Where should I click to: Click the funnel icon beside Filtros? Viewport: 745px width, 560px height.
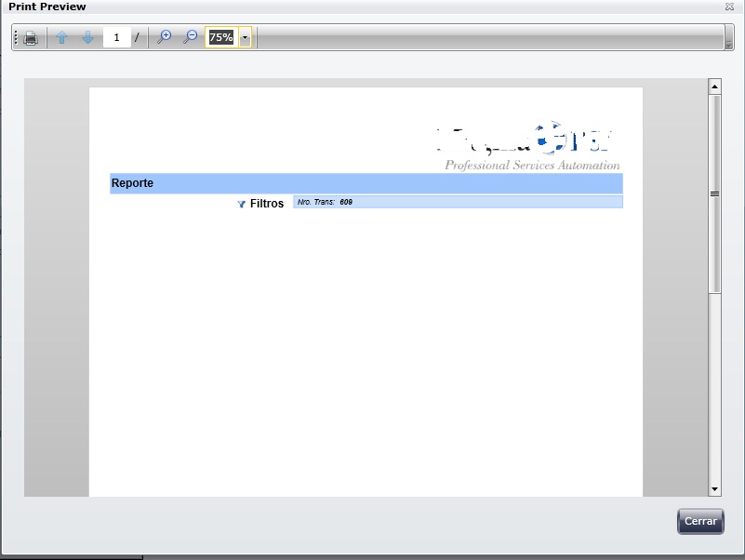[x=242, y=204]
